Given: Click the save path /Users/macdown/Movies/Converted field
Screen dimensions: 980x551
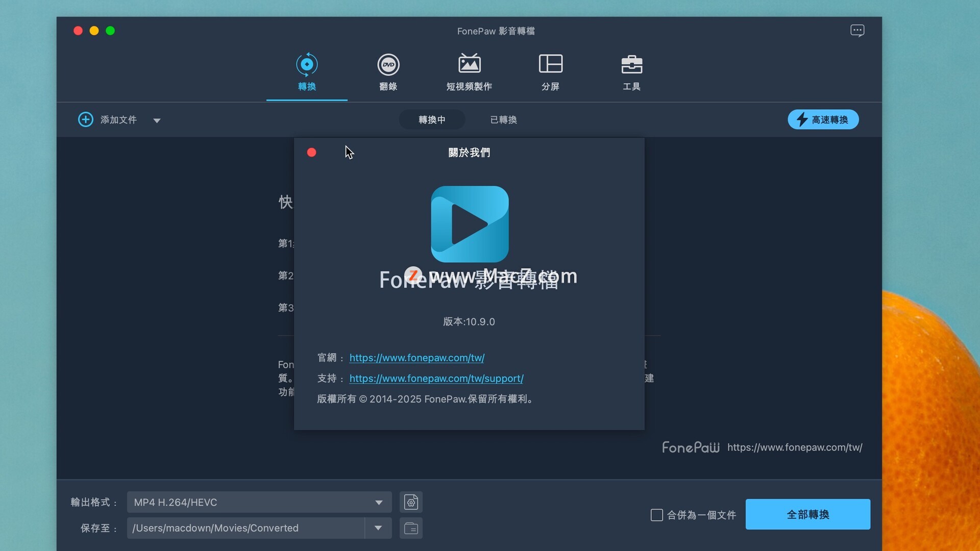Looking at the screenshot, I should tap(246, 528).
